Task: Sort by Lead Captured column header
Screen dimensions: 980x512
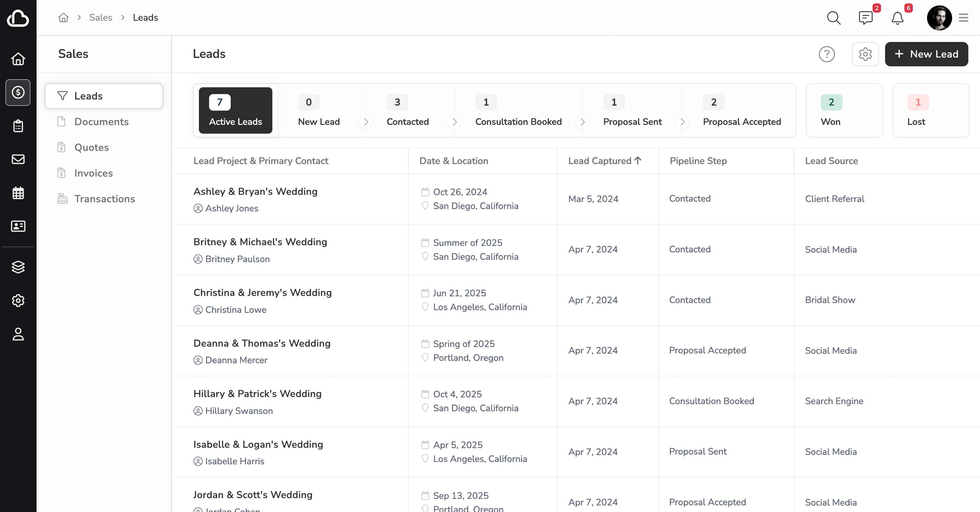Action: coord(604,161)
